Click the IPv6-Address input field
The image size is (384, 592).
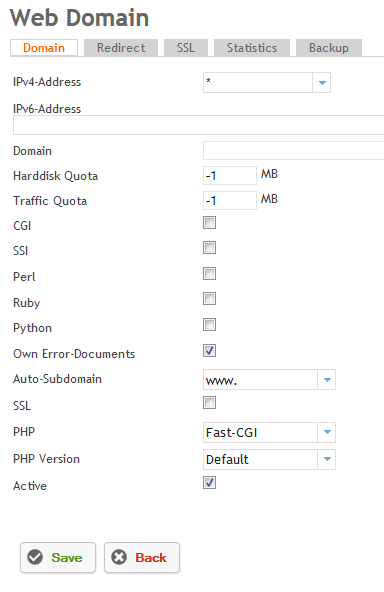[199, 125]
